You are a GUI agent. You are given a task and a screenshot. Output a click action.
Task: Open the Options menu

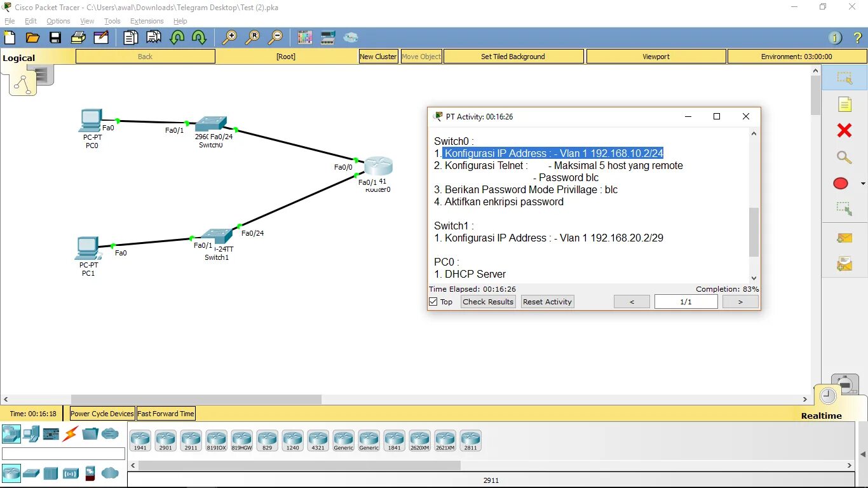click(58, 21)
